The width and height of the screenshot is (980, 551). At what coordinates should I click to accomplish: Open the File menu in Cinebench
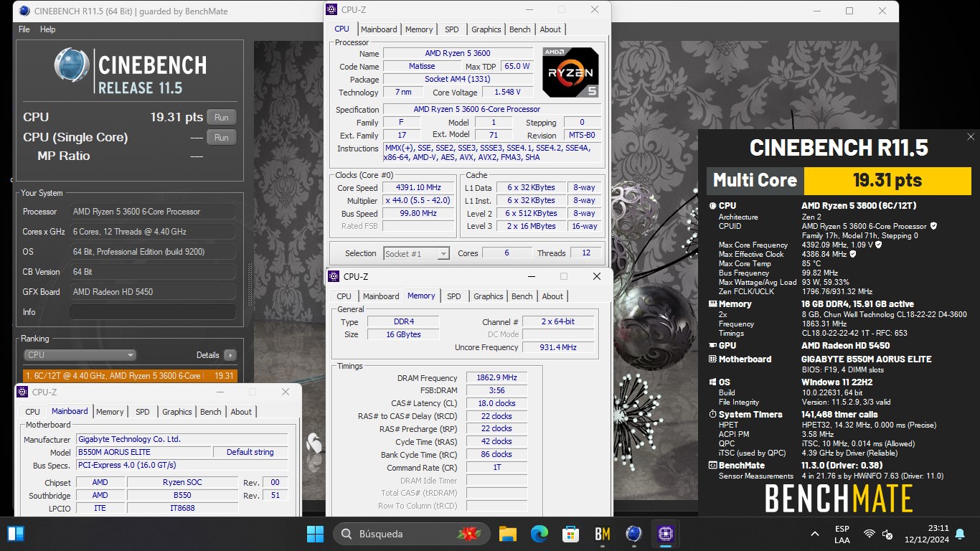coord(24,29)
